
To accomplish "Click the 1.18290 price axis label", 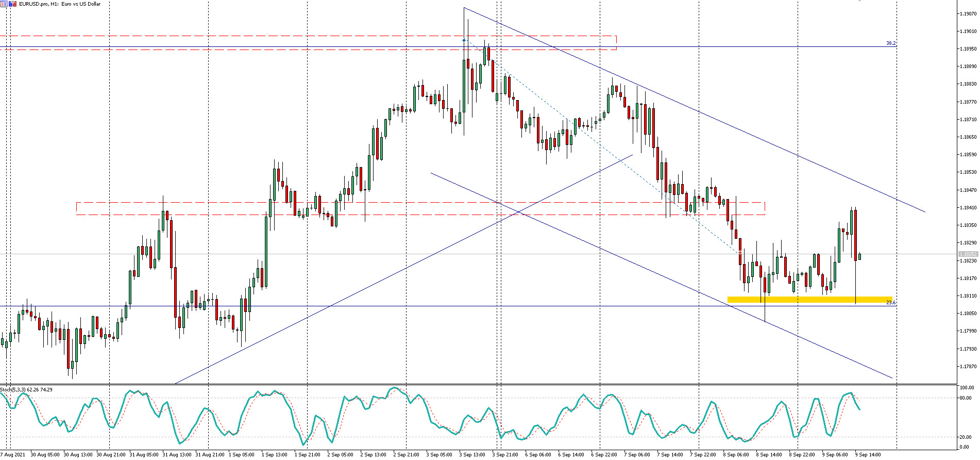I will (x=968, y=242).
